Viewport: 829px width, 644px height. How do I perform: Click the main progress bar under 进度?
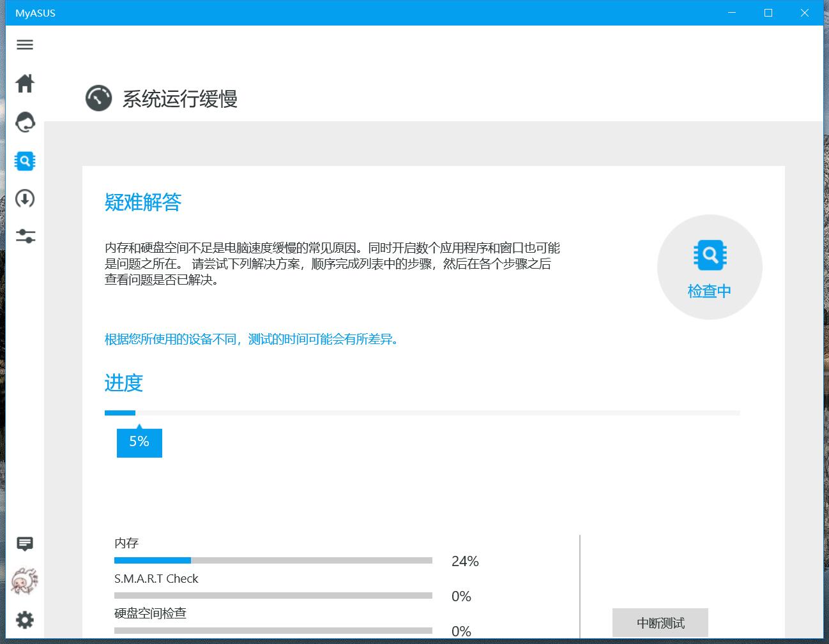[422, 412]
